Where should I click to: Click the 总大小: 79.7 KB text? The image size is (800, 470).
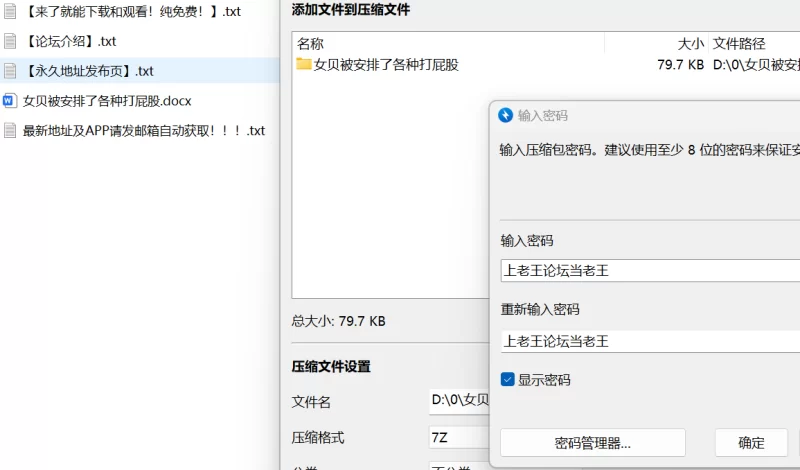pos(338,321)
